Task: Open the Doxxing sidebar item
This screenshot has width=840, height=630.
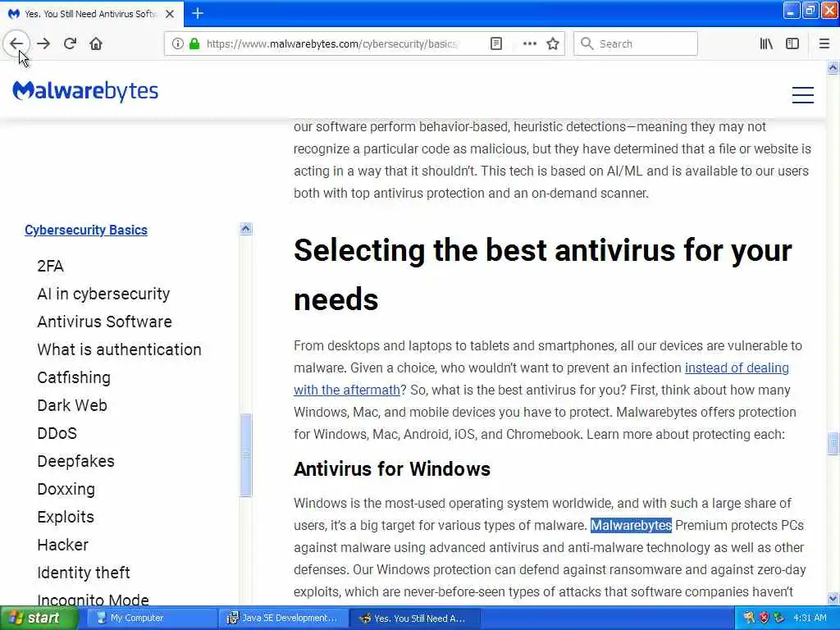Action: (66, 489)
